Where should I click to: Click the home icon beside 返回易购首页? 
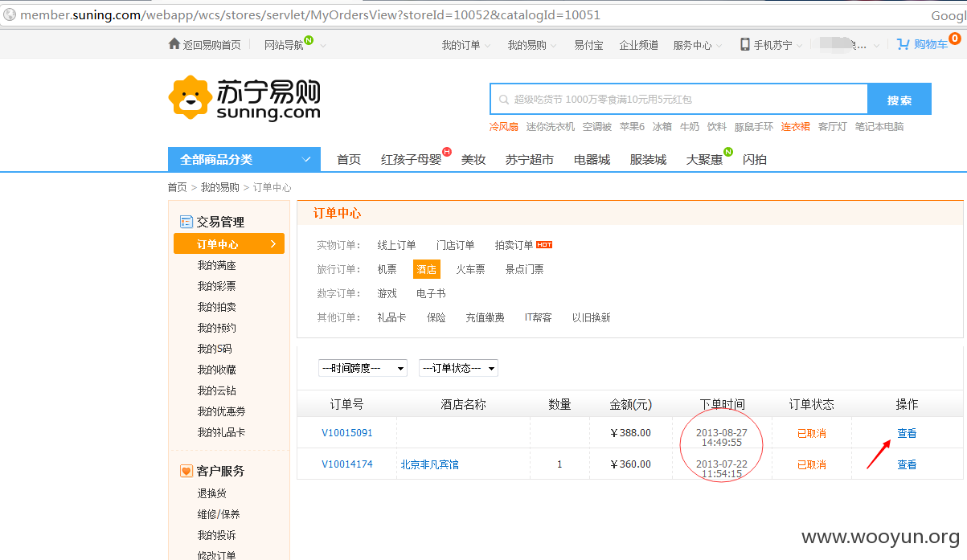(x=174, y=44)
